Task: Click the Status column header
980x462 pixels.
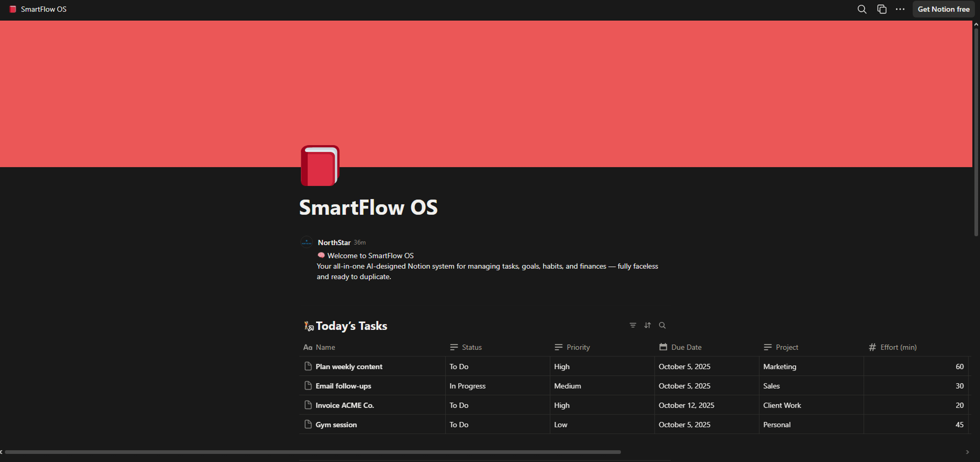Action: click(x=497, y=347)
